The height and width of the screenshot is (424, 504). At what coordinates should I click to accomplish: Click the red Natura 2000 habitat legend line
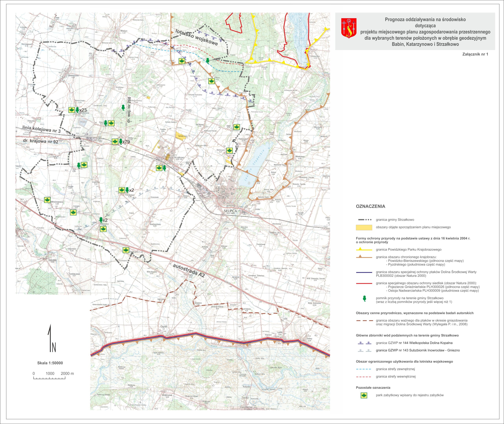[364, 283]
